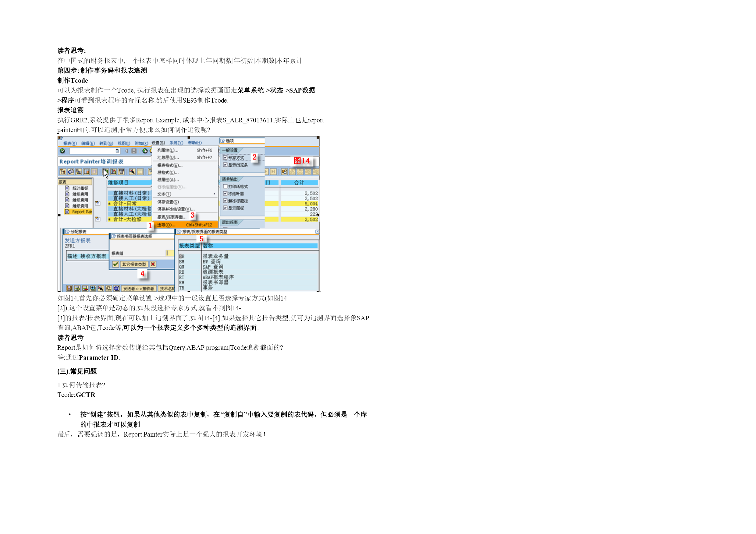Open the 编辑(E) menu
The width and height of the screenshot is (756, 534).
point(88,143)
